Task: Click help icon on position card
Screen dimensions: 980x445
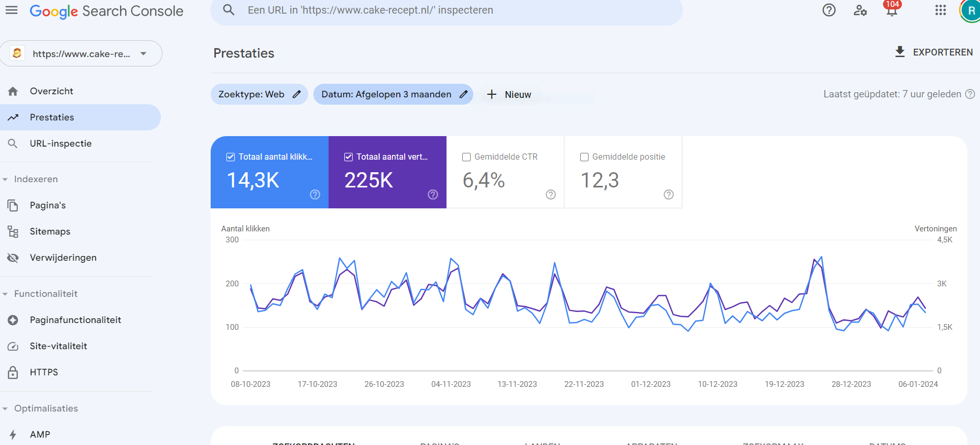Action: click(x=669, y=194)
